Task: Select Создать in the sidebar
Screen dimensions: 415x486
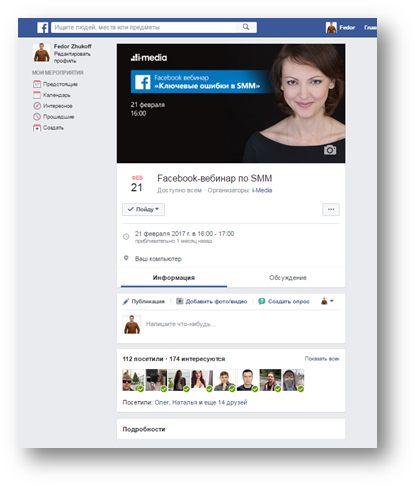Action: click(x=53, y=128)
